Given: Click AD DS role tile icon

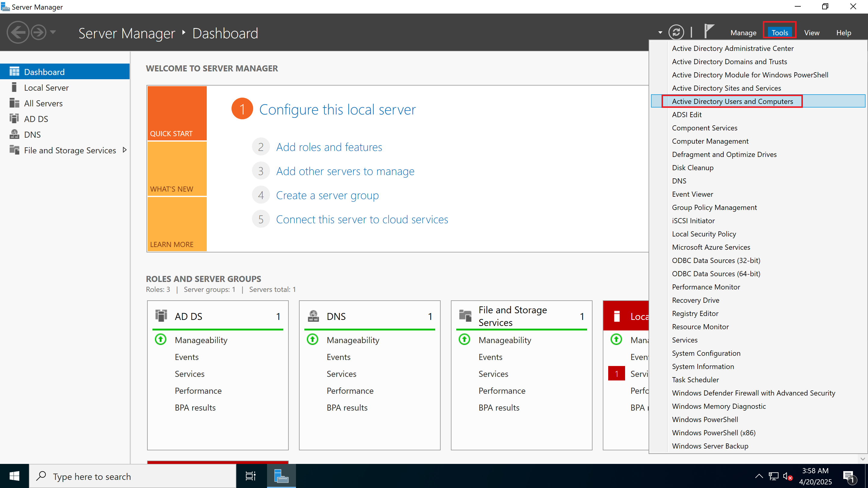Looking at the screenshot, I should pos(161,316).
